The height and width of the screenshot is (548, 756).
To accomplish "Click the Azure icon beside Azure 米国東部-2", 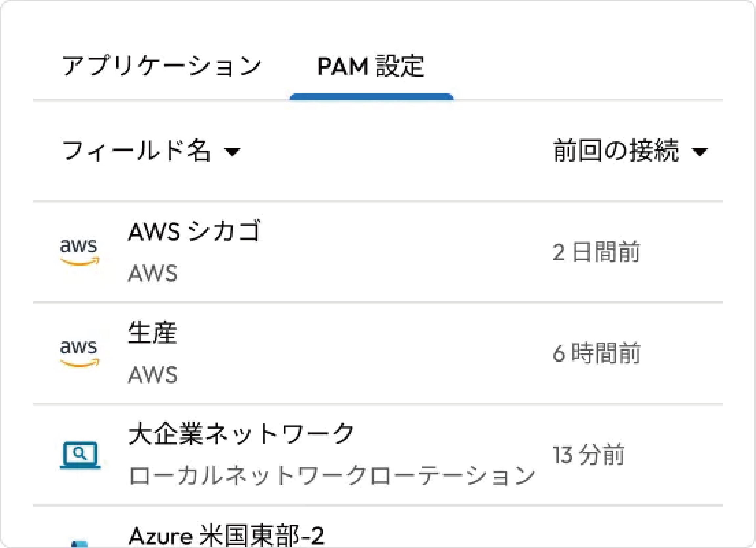I will click(79, 544).
